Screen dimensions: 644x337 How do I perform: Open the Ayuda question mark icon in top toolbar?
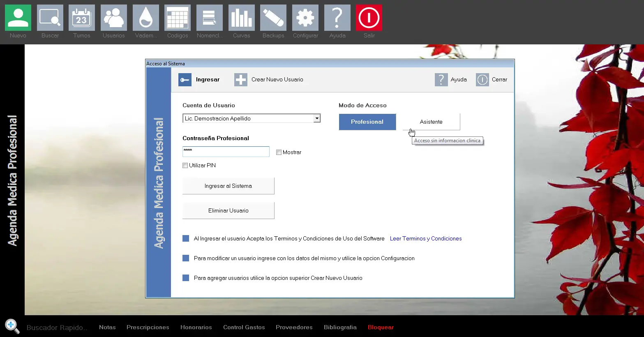pos(337,18)
